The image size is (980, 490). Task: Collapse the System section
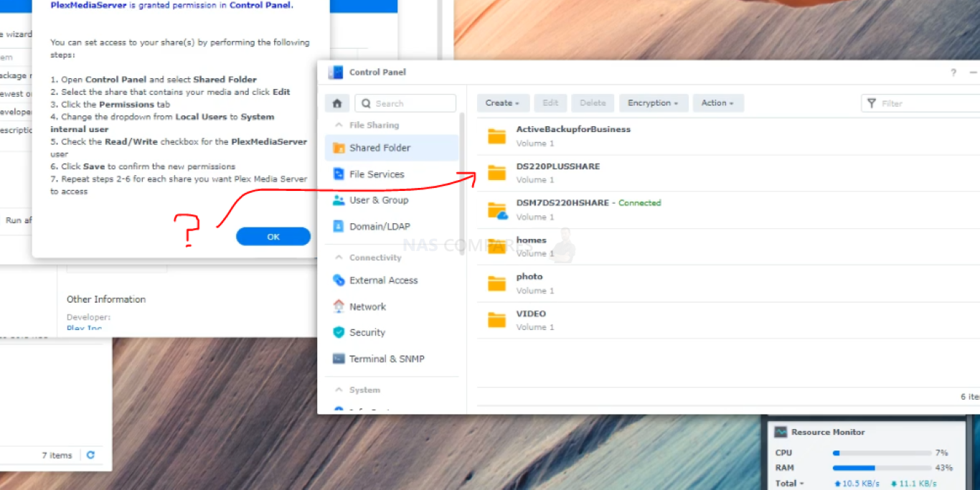[339, 390]
